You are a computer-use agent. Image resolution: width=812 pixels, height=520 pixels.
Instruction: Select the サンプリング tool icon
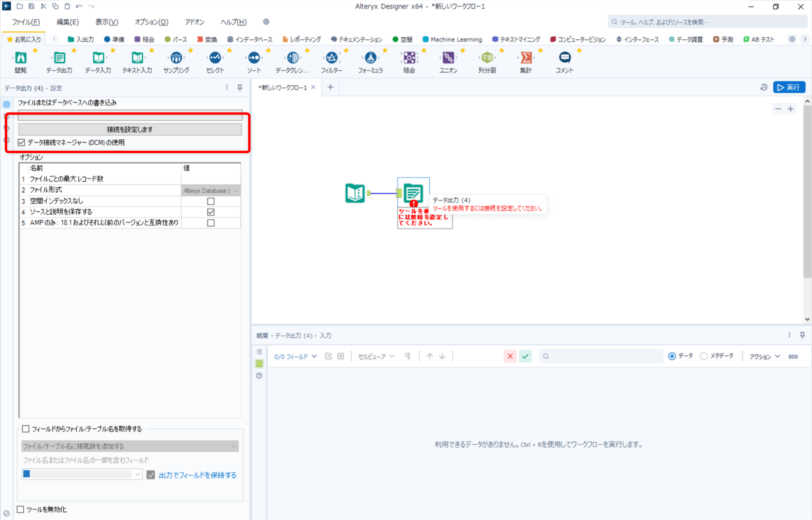point(176,58)
